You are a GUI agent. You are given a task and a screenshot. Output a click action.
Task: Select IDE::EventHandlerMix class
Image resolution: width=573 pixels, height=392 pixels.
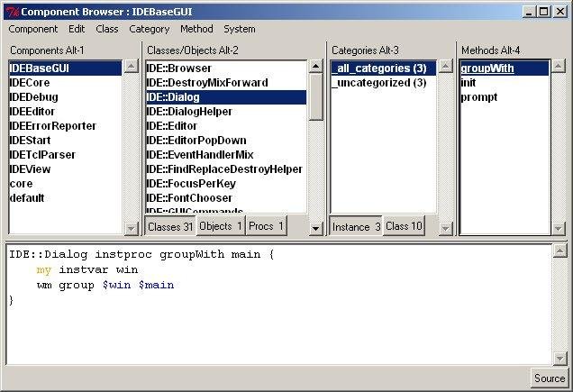pos(226,155)
